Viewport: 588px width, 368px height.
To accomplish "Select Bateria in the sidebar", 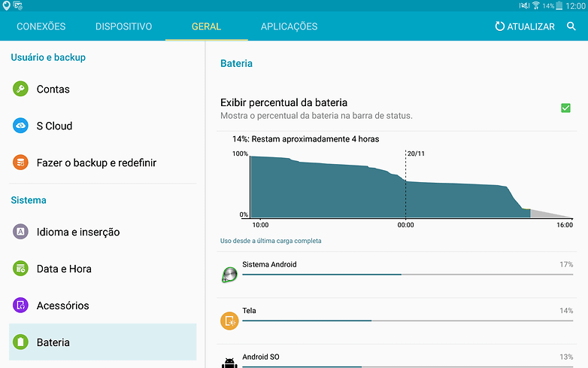I will point(103,342).
